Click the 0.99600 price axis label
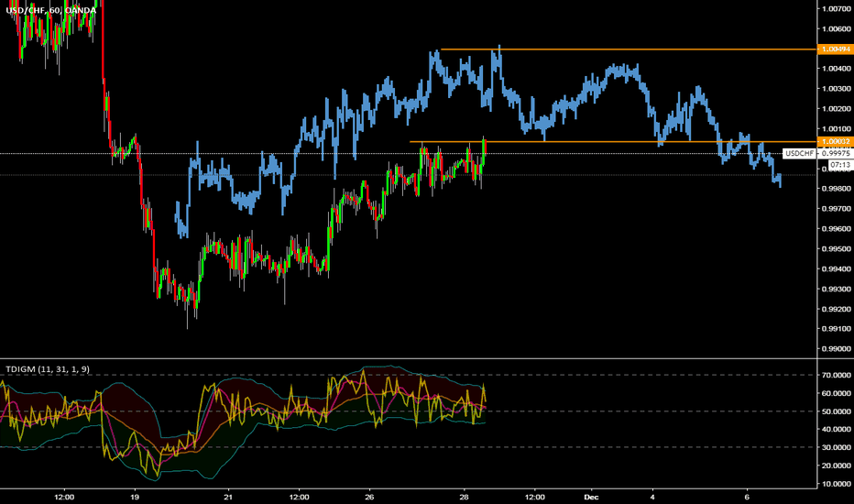Image resolution: width=854 pixels, height=504 pixels. click(837, 229)
